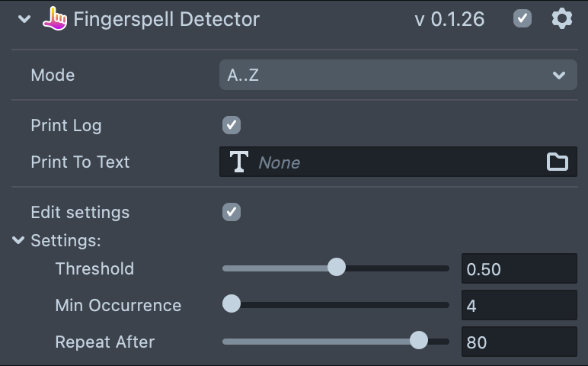Click the Print To Text None field

(x=396, y=162)
